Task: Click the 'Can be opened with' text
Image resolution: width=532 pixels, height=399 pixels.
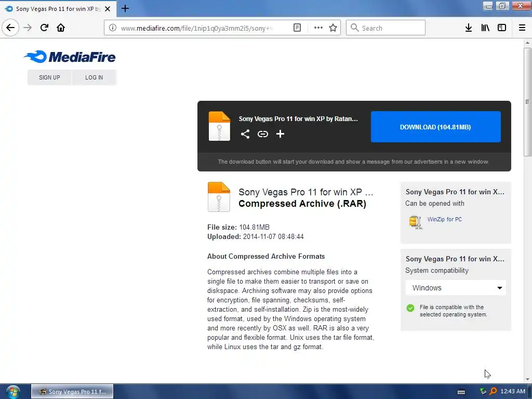Action: pyautogui.click(x=435, y=204)
